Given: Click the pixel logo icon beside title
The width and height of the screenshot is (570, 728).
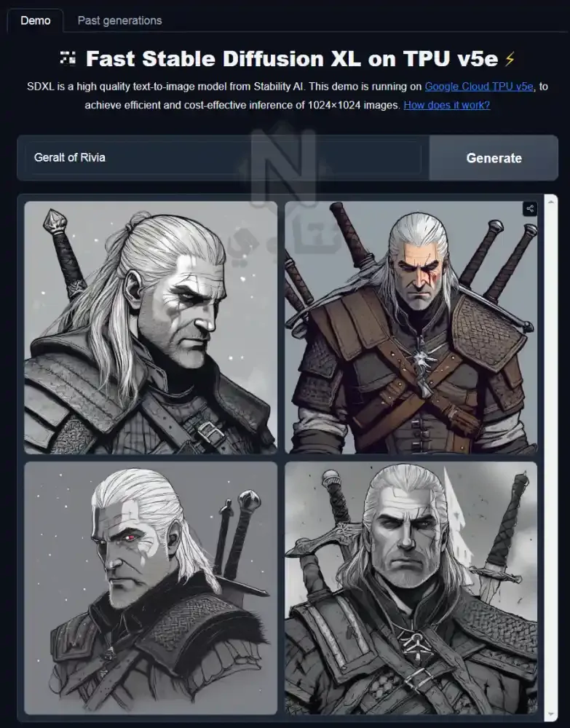Looking at the screenshot, I should [68, 59].
